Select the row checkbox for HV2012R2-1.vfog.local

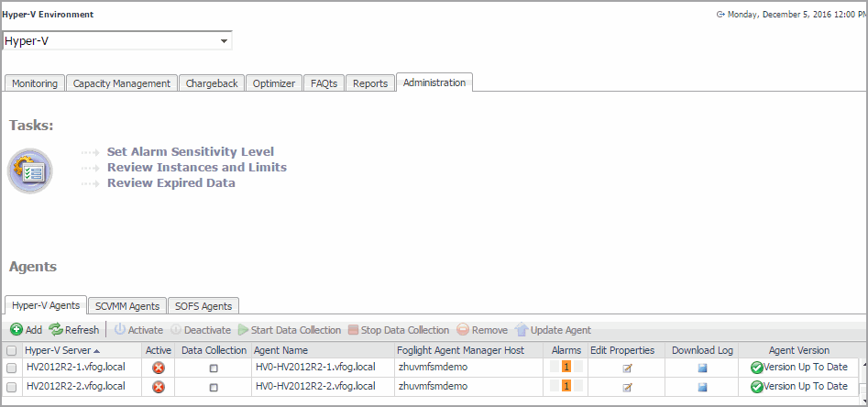pyautogui.click(x=11, y=368)
